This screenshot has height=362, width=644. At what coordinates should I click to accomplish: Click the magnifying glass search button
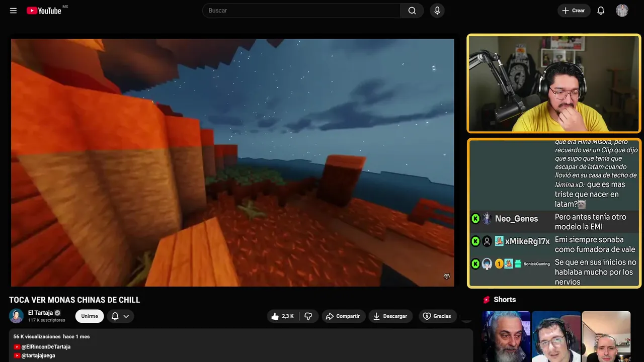point(412,11)
